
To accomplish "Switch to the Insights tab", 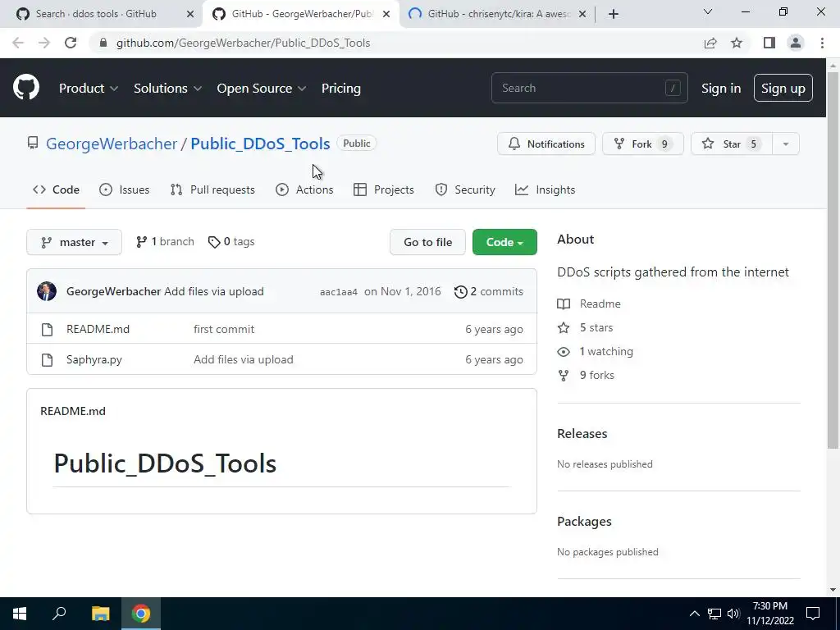I will tap(545, 189).
